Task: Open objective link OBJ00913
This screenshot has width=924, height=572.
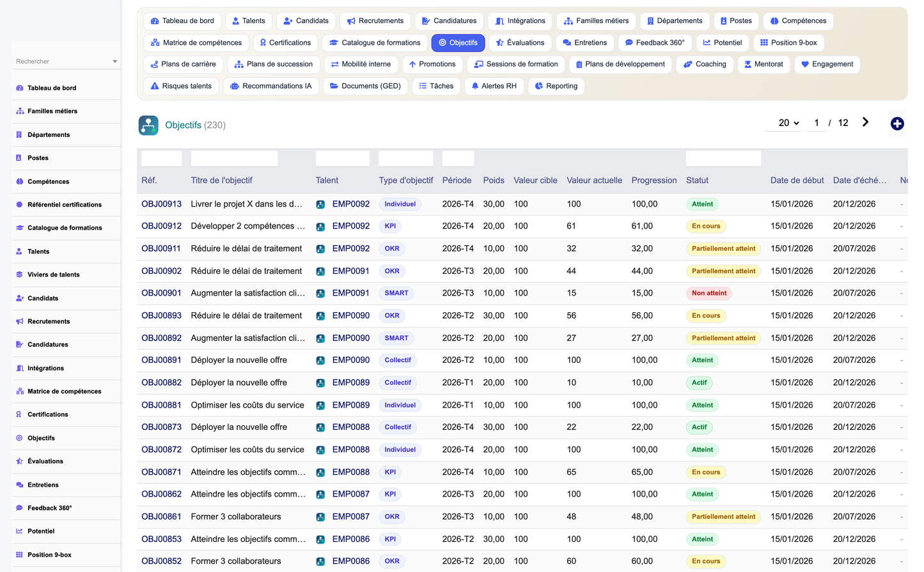Action: point(161,204)
